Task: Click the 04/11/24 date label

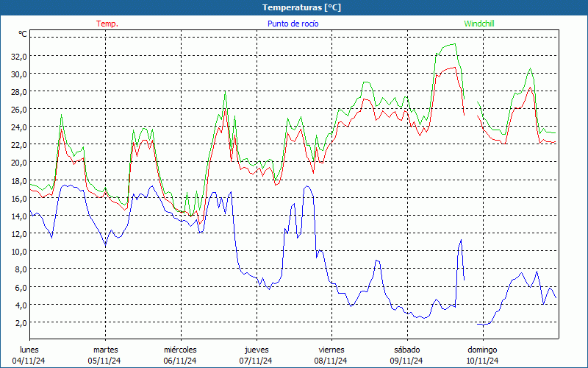Action: coord(29,361)
